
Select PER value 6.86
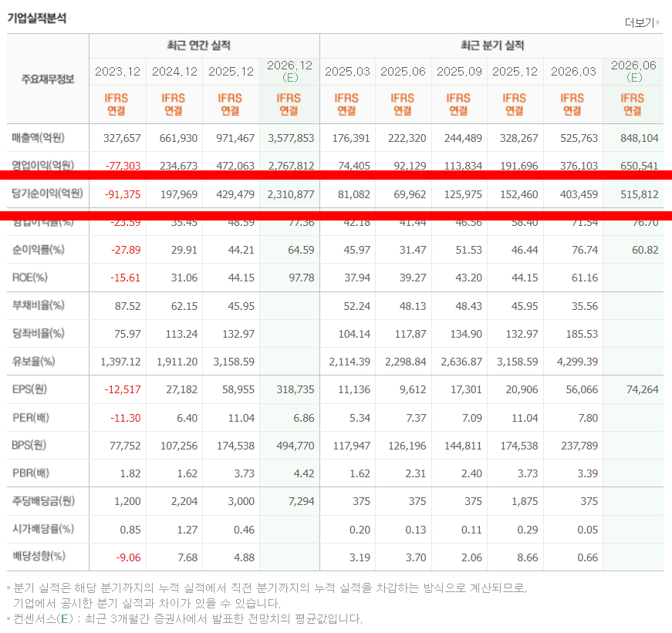point(304,418)
